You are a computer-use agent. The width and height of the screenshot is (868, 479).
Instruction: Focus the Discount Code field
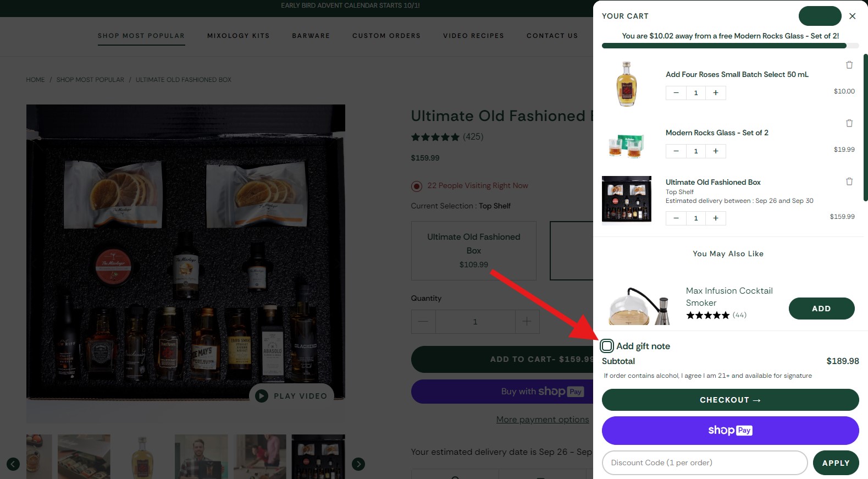tap(705, 463)
